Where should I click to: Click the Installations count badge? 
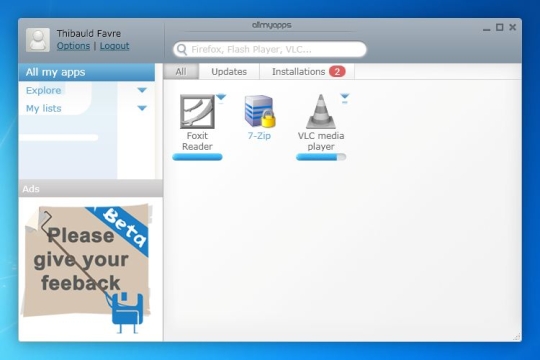point(337,71)
